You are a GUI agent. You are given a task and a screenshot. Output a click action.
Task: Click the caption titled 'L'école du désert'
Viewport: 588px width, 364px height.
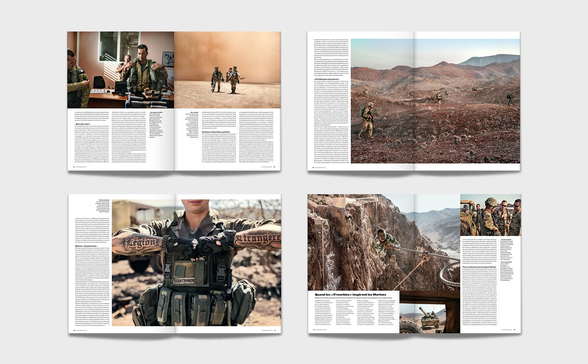pos(507,249)
